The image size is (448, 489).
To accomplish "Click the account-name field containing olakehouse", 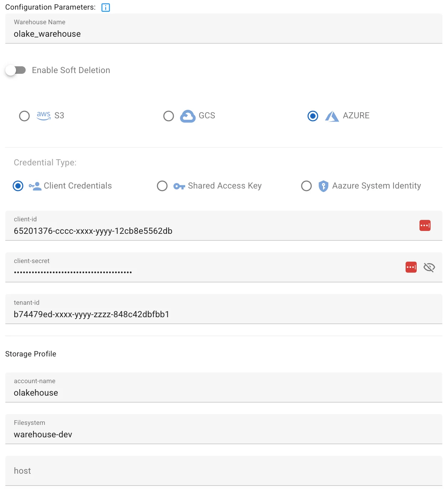I will point(224,387).
